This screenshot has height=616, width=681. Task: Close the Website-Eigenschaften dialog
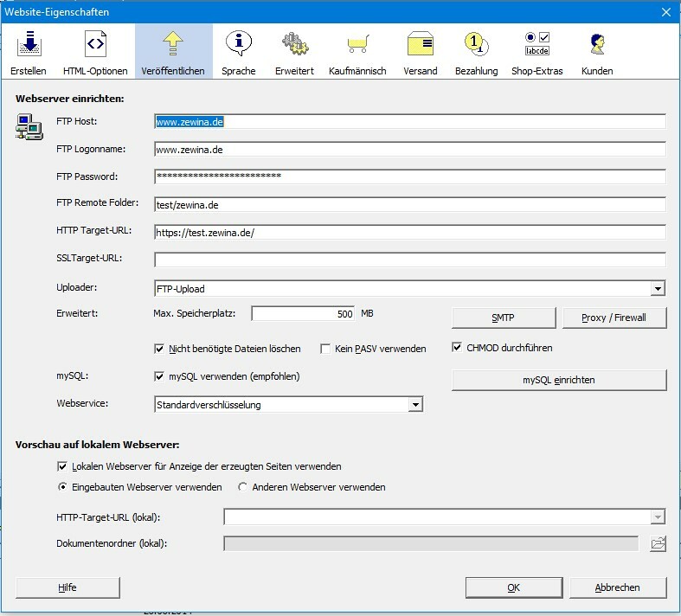pos(666,12)
